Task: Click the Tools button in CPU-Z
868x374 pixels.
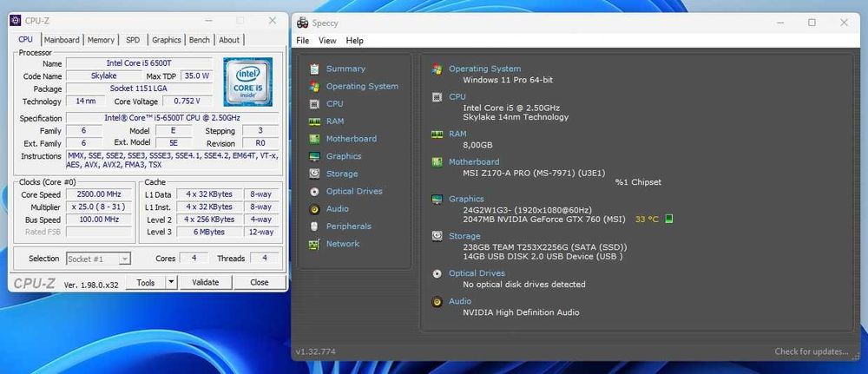Action: pyautogui.click(x=146, y=282)
